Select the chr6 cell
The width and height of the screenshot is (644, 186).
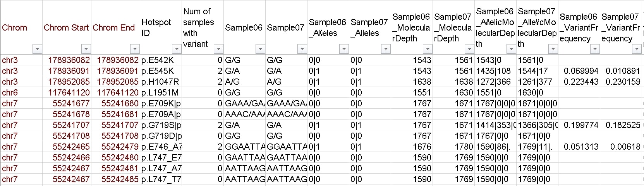[x=10, y=93]
